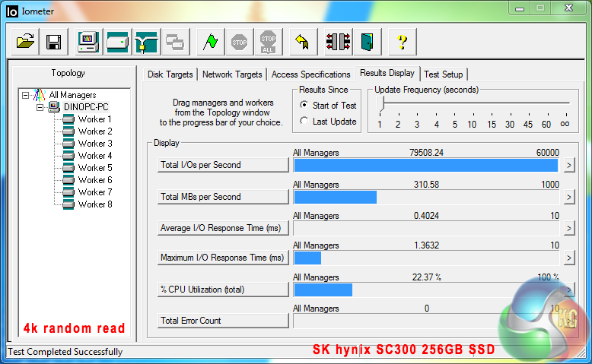Open Total MBs per Second detail arrow

pyautogui.click(x=569, y=197)
